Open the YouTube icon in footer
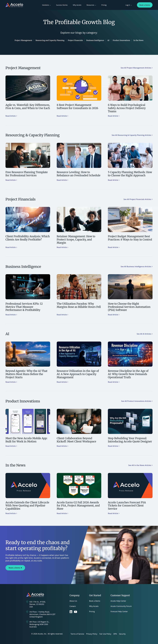The image size is (158, 644). pos(75,612)
